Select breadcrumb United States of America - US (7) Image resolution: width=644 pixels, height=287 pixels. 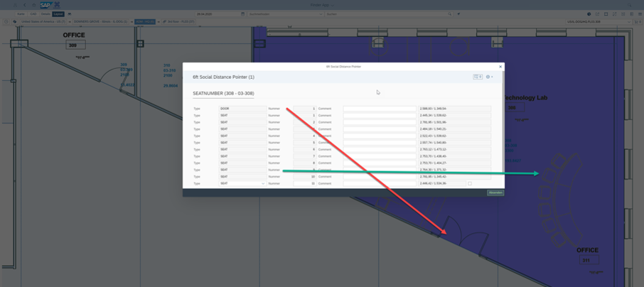click(43, 21)
